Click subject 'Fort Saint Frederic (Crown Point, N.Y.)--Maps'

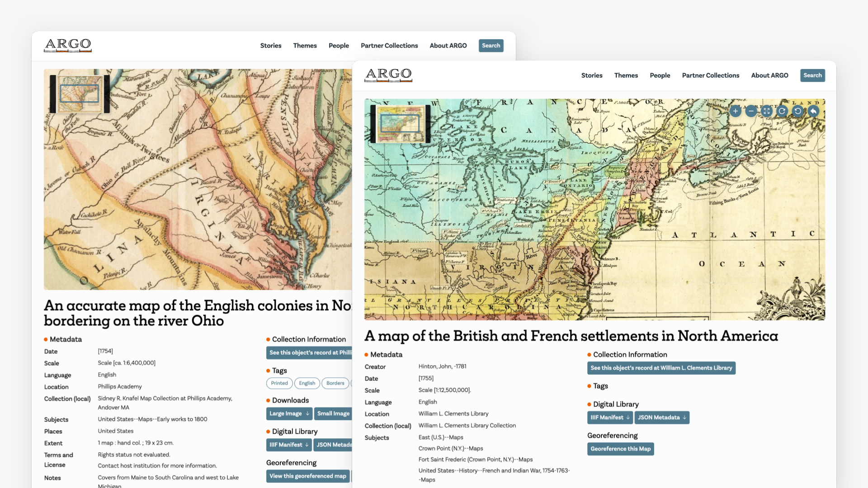pos(476,459)
